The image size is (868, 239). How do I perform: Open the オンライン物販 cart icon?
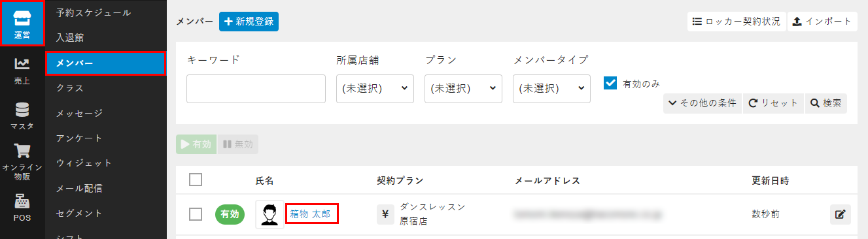coord(22,161)
